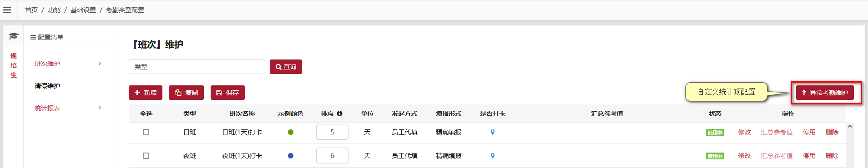Screen dimensions: 868x168
Task: Click the 复制 button
Action: (x=186, y=93)
